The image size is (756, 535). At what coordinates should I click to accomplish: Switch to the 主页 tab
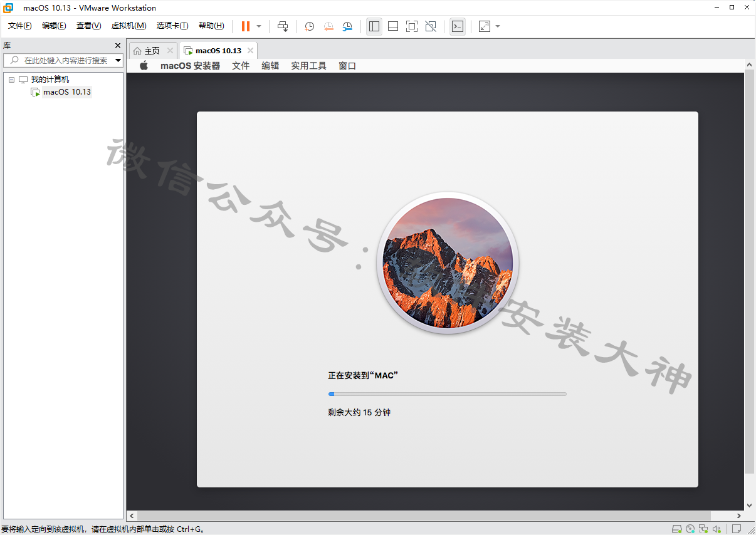click(x=152, y=51)
